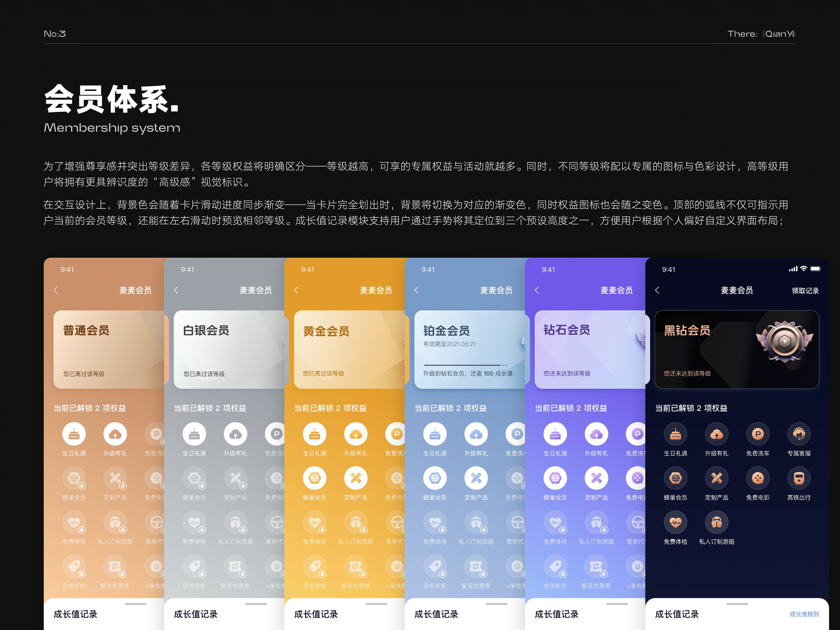Viewport: 840px width, 630px height.
Task: Tap 私人订制游艇 icon in the 黑钻会员 screen
Action: [x=717, y=522]
